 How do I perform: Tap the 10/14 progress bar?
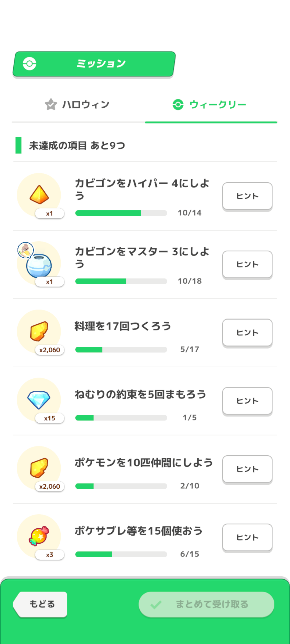(x=121, y=213)
